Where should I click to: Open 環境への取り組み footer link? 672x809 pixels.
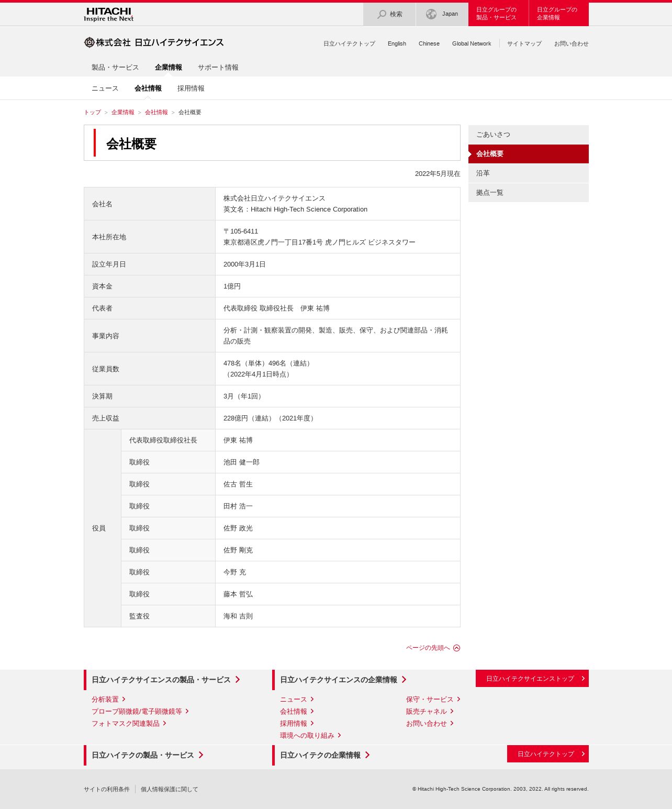310,736
